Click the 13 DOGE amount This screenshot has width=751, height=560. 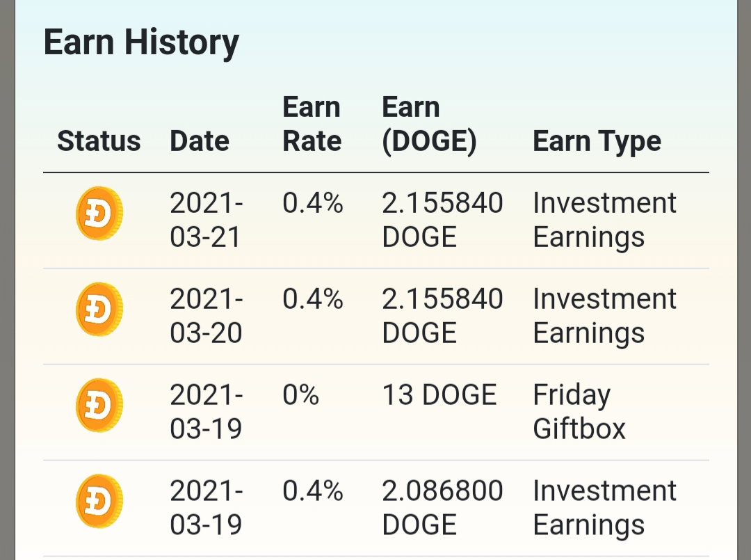tap(439, 394)
